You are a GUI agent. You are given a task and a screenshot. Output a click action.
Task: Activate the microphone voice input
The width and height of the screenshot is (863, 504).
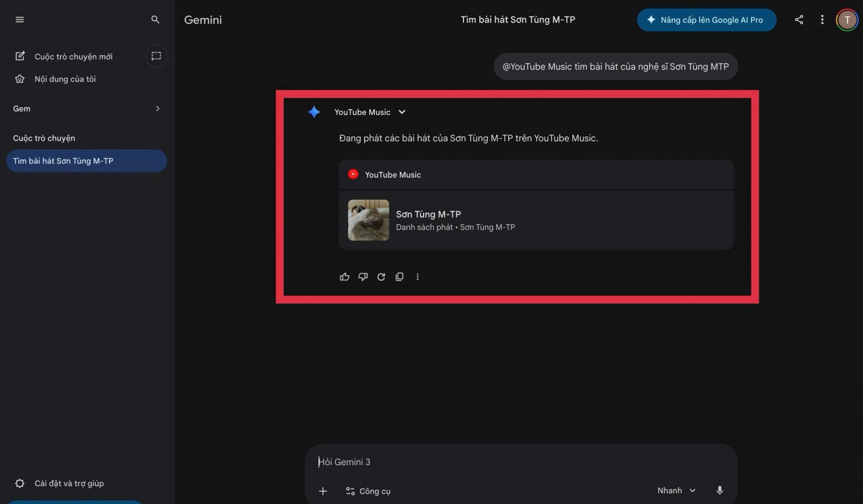click(720, 491)
